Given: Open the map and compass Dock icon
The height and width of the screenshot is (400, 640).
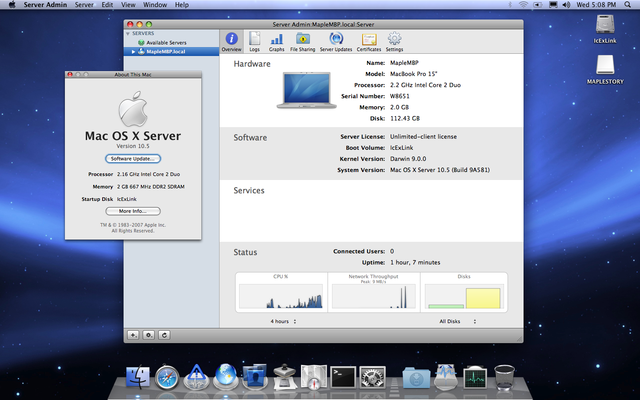Looking at the screenshot, I should [x=313, y=376].
